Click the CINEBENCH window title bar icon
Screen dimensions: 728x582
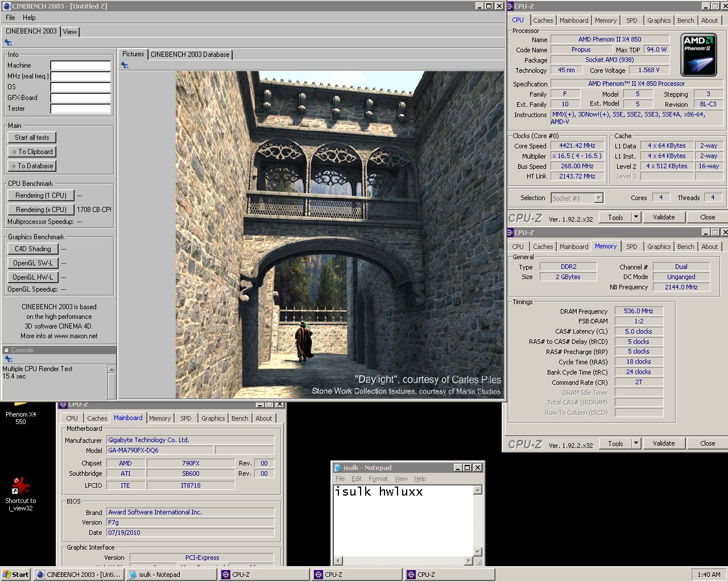click(6, 6)
